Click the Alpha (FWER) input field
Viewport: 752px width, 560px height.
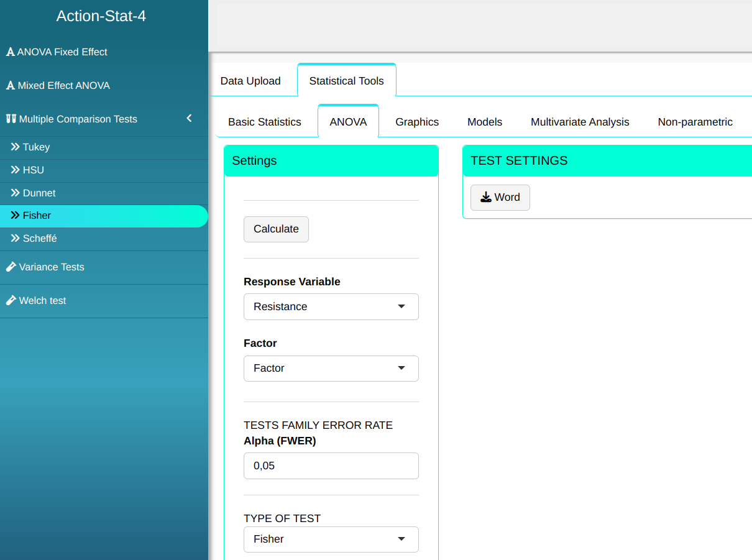(331, 466)
